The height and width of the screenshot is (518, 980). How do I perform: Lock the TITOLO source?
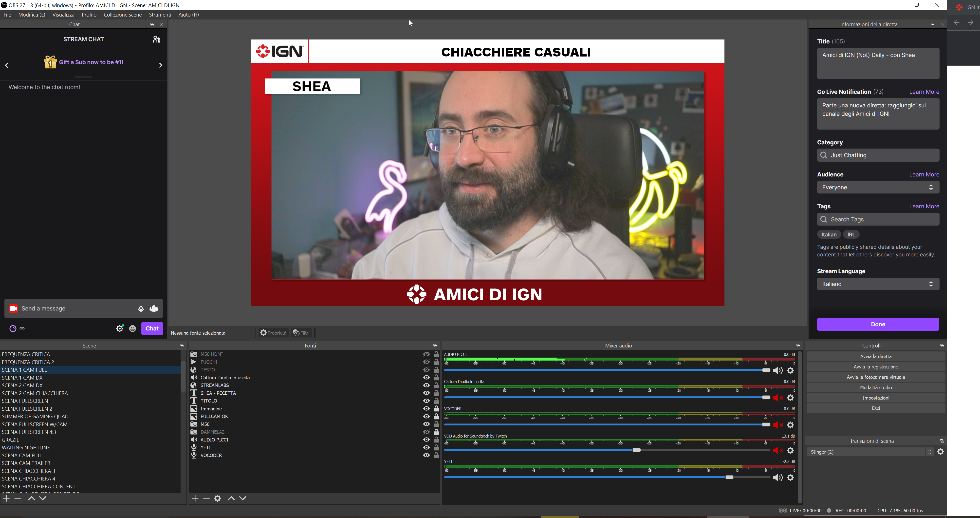pyautogui.click(x=436, y=401)
